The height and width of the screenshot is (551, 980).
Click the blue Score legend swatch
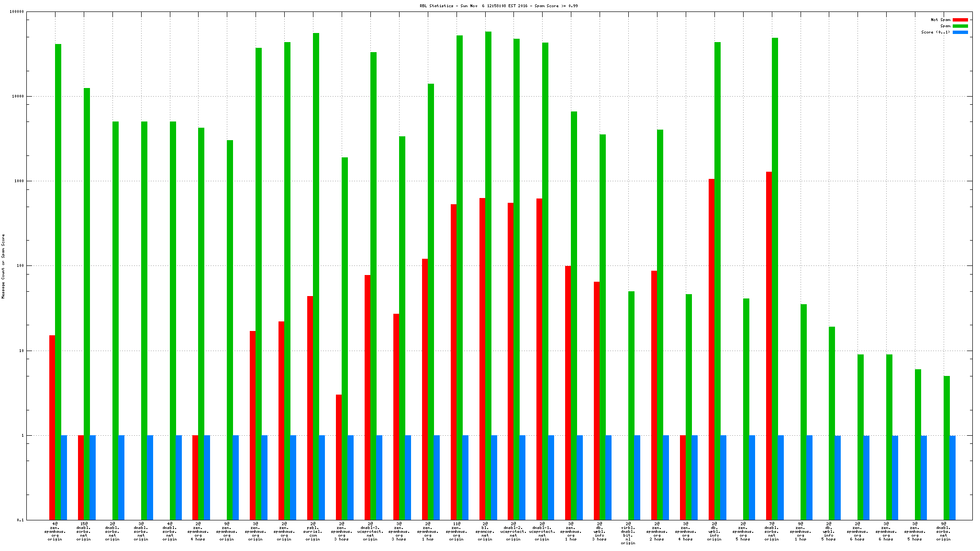pos(960,32)
